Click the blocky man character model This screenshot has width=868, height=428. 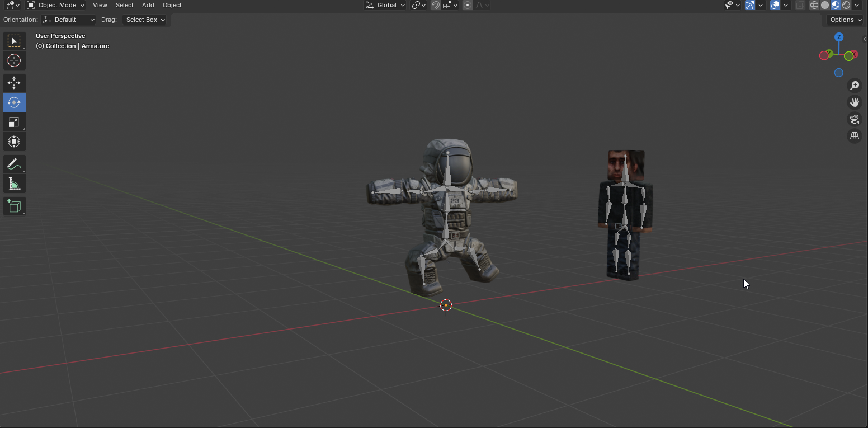tap(625, 214)
